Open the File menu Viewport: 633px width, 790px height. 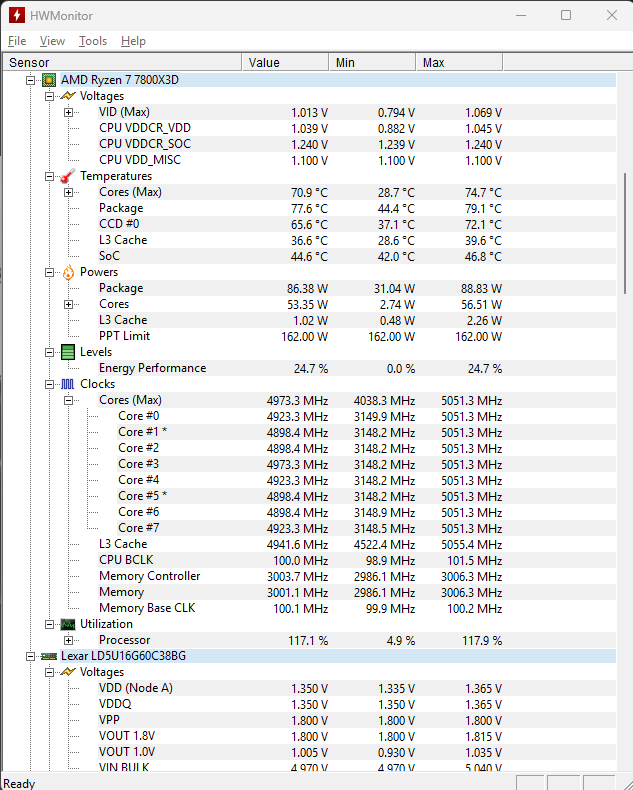(17, 41)
